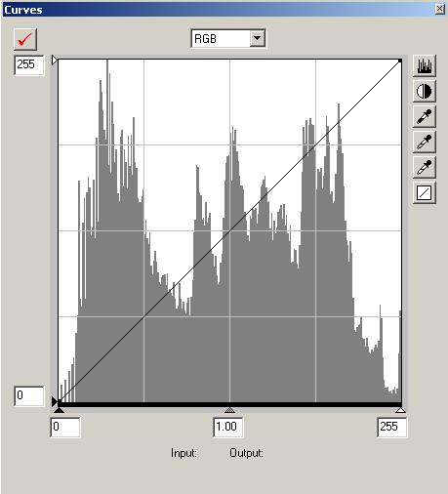Close the Curves dialog window
The image size is (448, 494).
(x=439, y=9)
